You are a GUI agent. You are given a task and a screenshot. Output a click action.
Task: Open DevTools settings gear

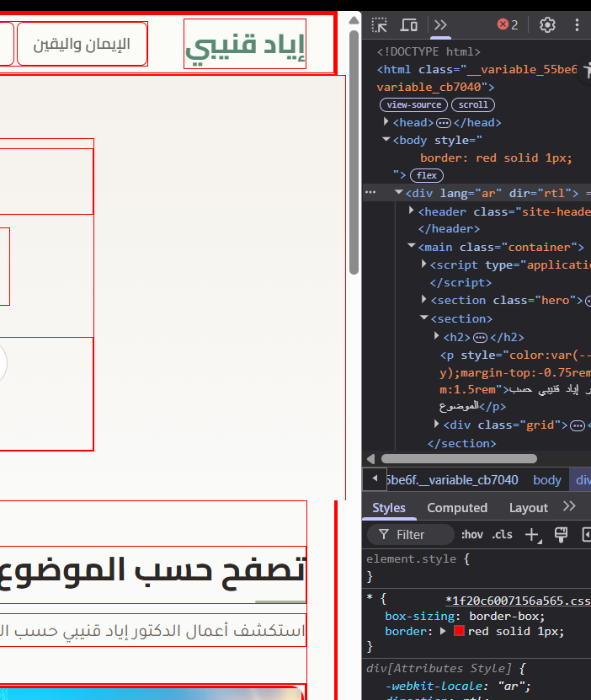pos(547,25)
